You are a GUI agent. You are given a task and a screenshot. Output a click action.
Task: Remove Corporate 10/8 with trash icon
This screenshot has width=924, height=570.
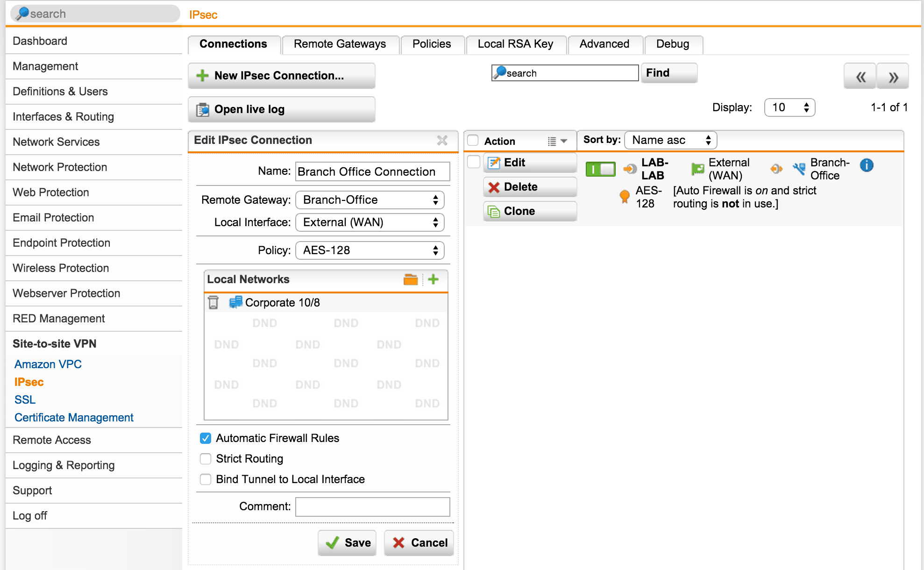click(213, 302)
